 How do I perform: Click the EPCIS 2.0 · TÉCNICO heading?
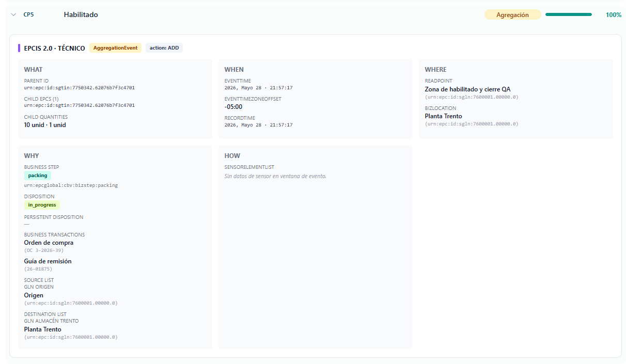[54, 48]
